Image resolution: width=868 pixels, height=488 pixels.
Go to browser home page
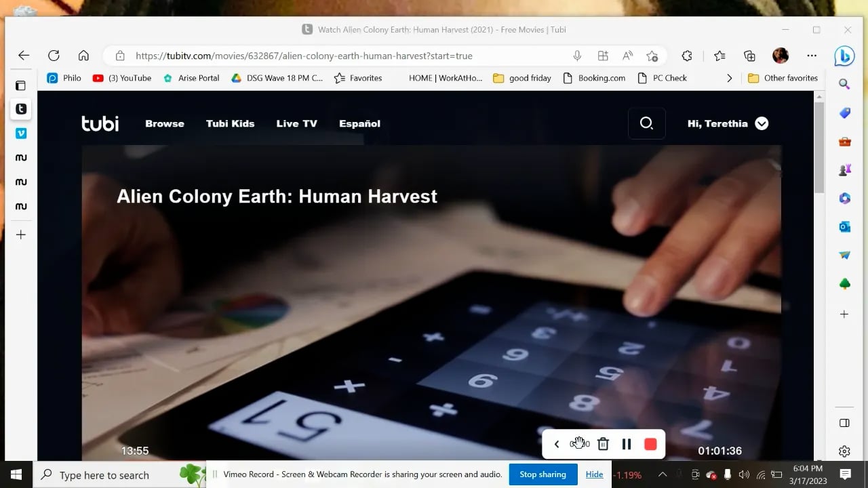(83, 56)
